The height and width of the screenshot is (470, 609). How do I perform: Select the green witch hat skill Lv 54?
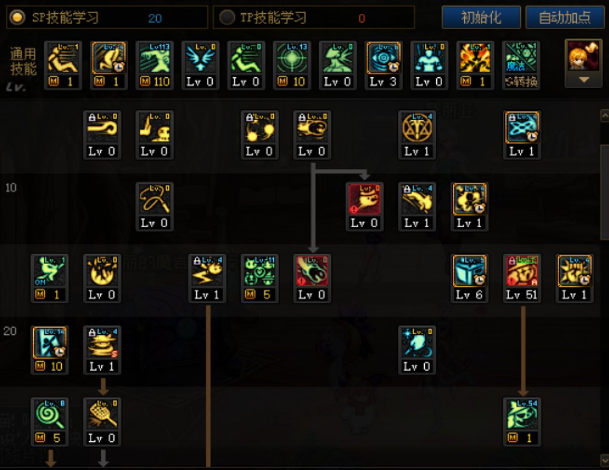pos(521,414)
